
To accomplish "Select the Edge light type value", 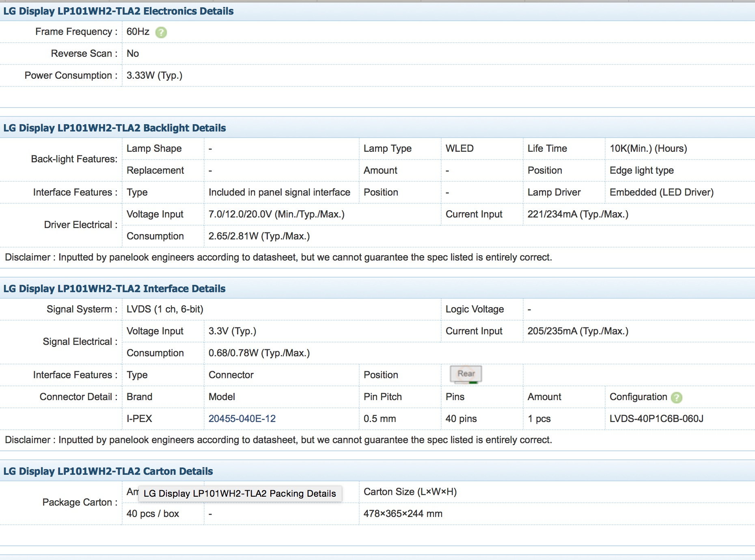I will click(642, 170).
